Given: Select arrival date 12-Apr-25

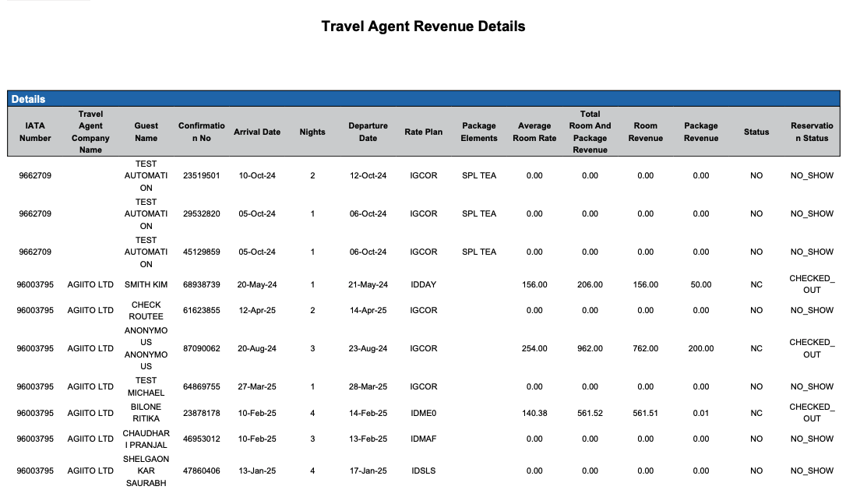Looking at the screenshot, I should (x=257, y=310).
